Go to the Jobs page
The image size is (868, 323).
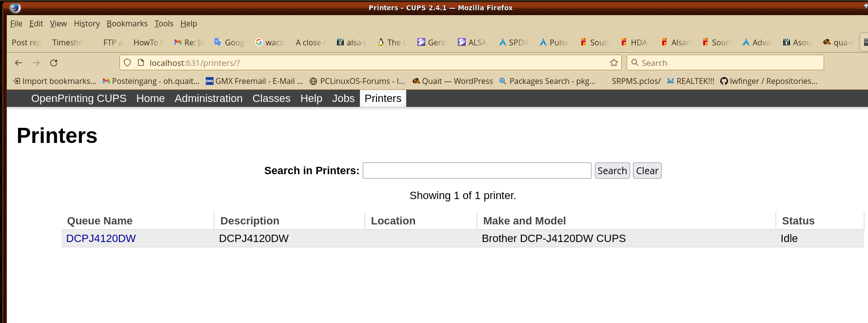343,99
